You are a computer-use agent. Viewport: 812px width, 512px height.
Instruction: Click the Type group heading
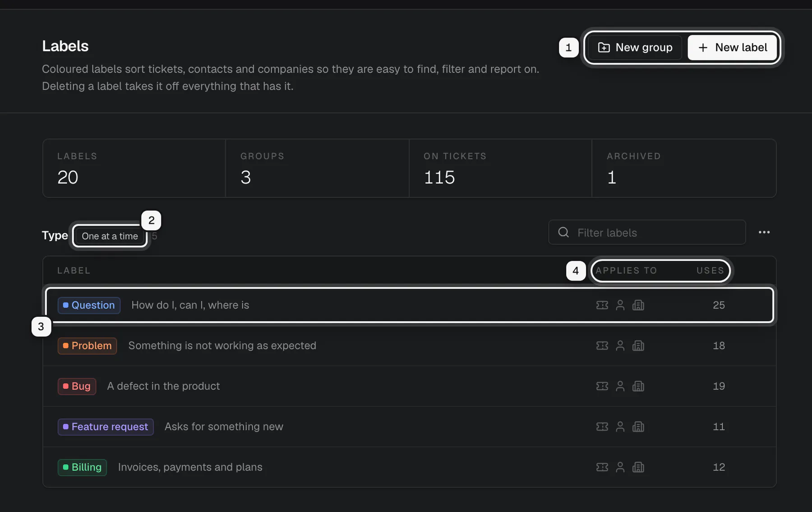pos(55,235)
